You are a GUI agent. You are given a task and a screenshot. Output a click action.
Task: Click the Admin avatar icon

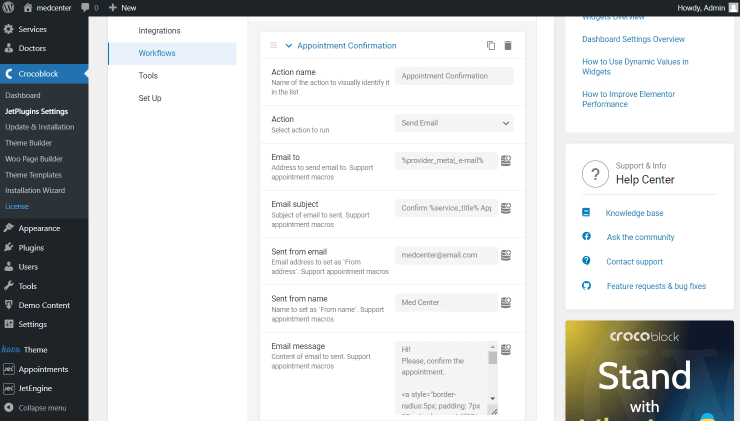click(734, 8)
